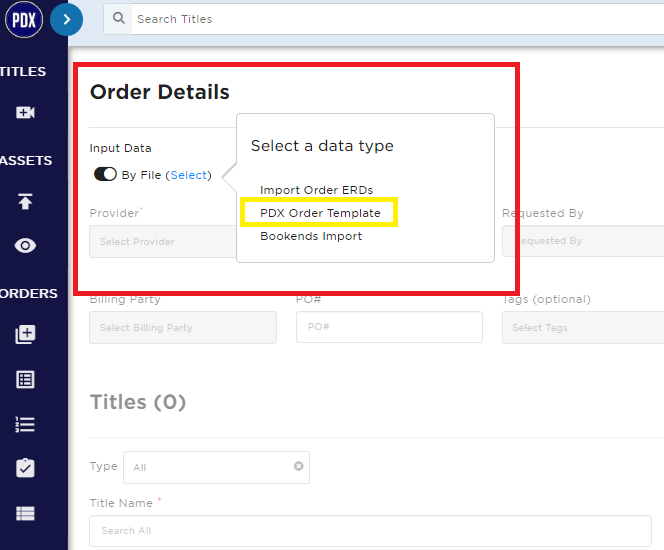Click the Input Data label
Image resolution: width=664 pixels, height=550 pixels.
point(120,148)
